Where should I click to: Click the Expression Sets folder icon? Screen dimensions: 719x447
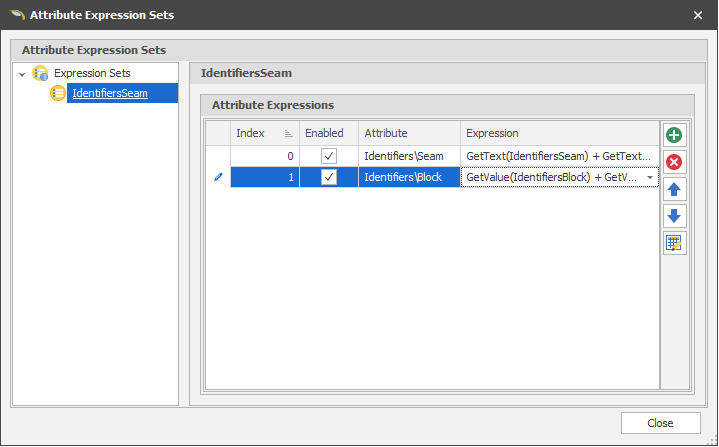[41, 73]
